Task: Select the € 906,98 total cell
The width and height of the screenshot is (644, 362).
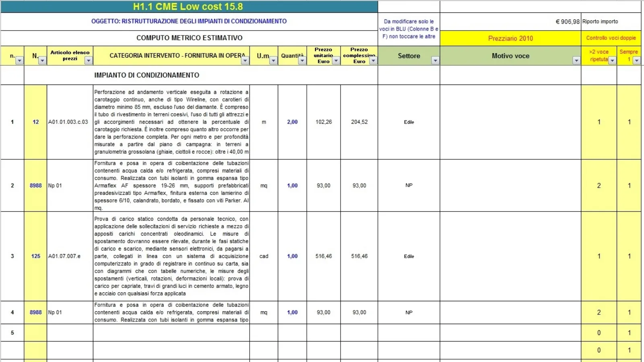Action: coord(510,21)
